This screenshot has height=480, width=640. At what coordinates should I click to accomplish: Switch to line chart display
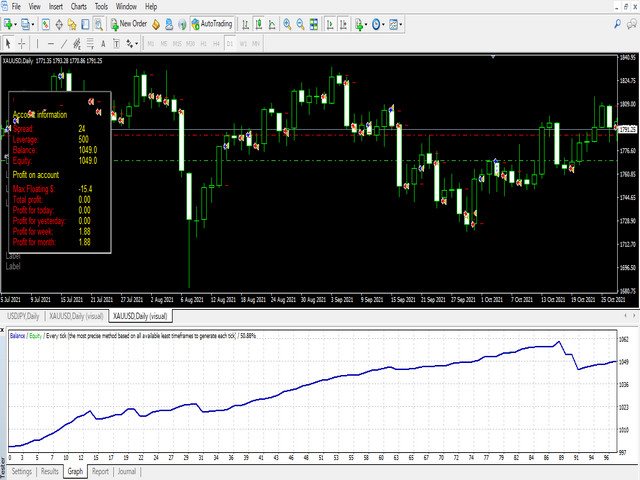pos(272,24)
